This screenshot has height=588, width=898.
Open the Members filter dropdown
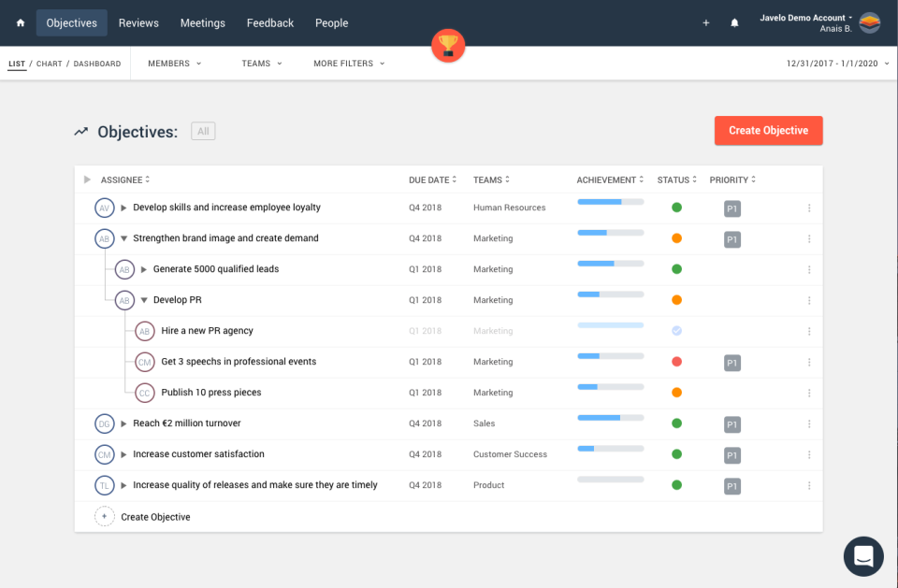175,64
